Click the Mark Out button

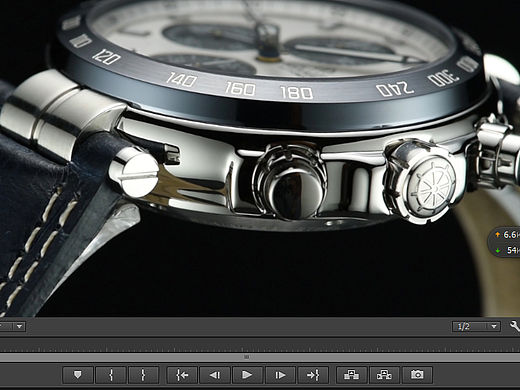(x=143, y=375)
